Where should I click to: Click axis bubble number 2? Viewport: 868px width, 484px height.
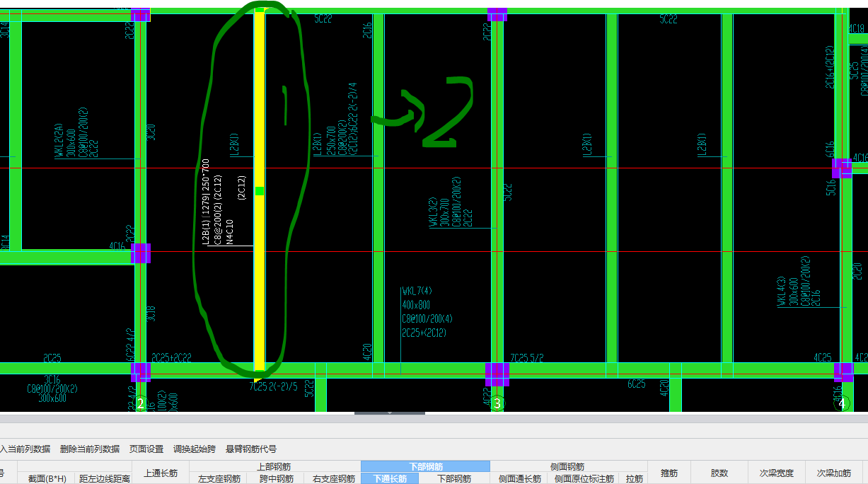[x=140, y=404]
